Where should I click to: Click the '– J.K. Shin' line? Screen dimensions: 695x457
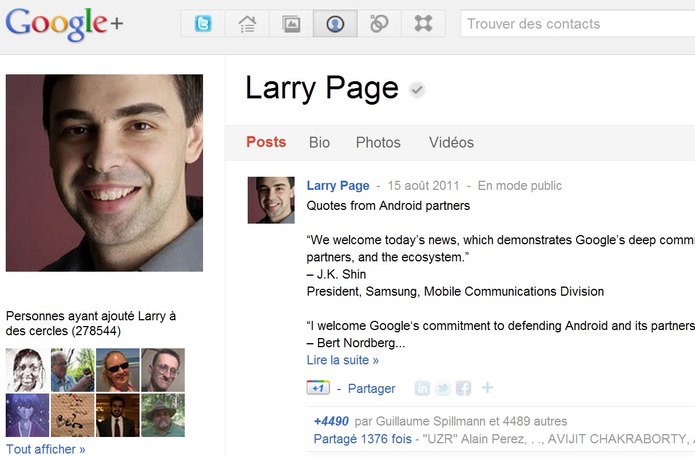336,274
